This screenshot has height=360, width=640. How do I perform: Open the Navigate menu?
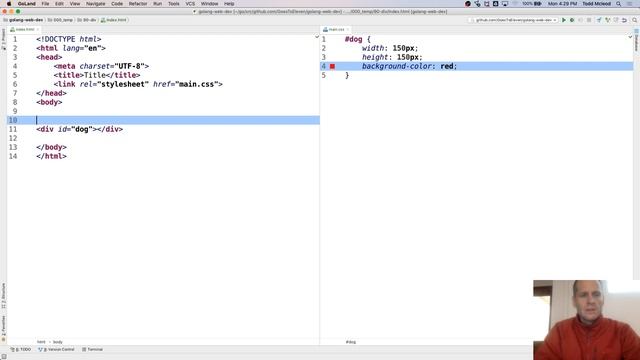(x=96, y=4)
